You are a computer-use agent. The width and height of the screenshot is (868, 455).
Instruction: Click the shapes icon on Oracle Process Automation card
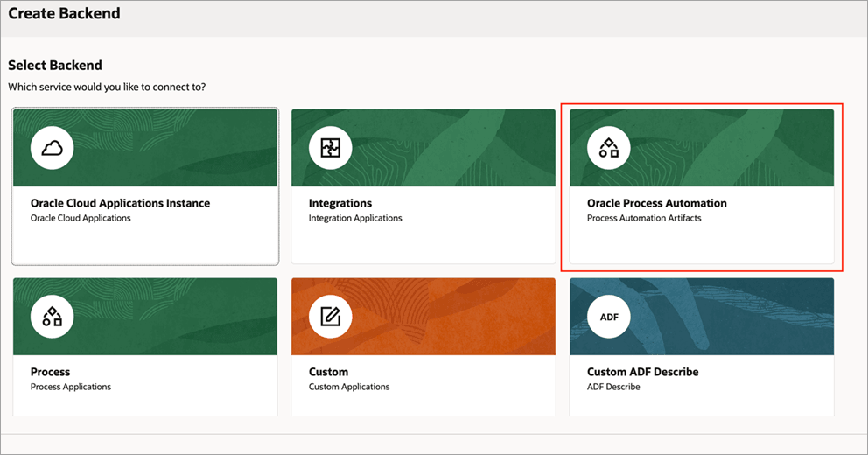[609, 148]
